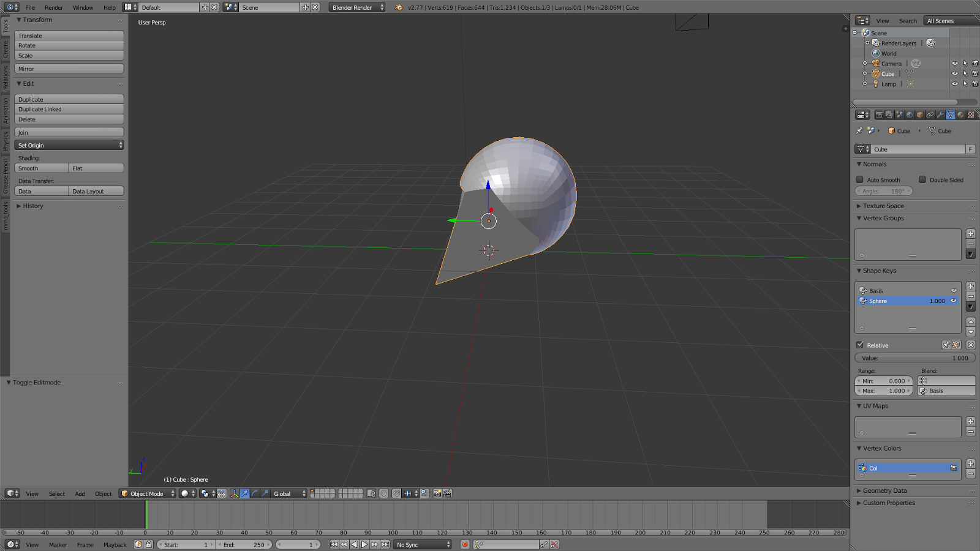
Task: Open the Modifiers wrench tab
Action: pyautogui.click(x=941, y=114)
